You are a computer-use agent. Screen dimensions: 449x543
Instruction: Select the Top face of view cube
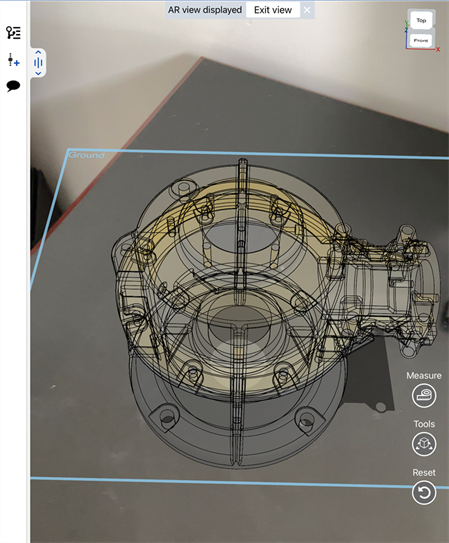tap(421, 20)
